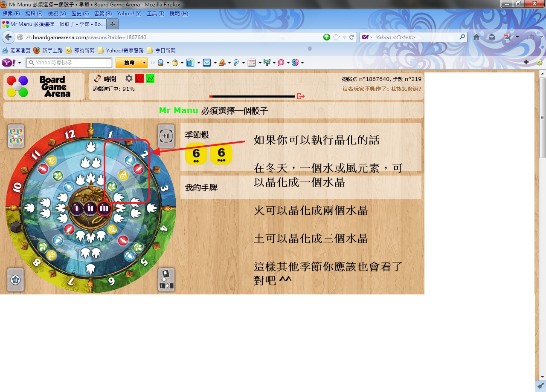
Task: Click the year I marker on board
Action: 77,208
